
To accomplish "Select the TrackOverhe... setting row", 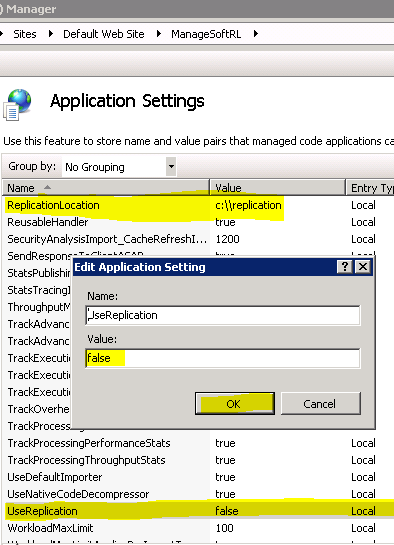I will pos(38,409).
